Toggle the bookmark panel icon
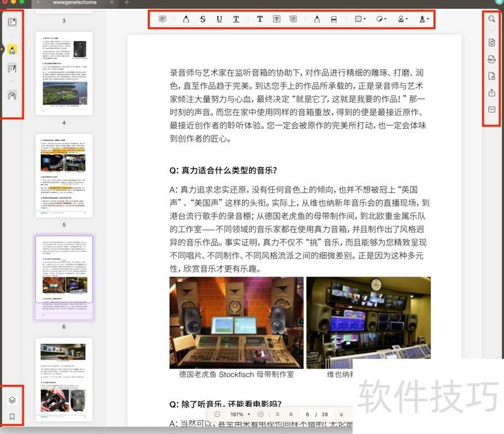 click(12, 416)
